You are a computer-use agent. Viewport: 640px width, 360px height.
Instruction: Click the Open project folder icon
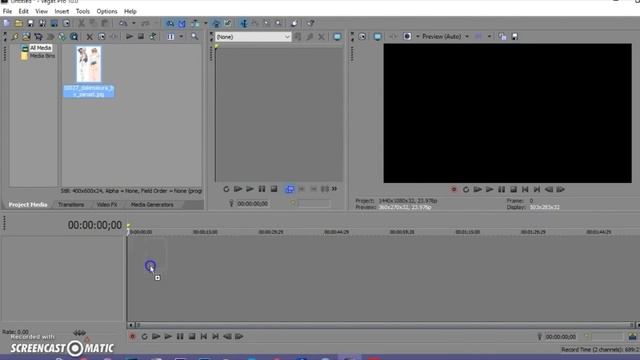pos(19,23)
